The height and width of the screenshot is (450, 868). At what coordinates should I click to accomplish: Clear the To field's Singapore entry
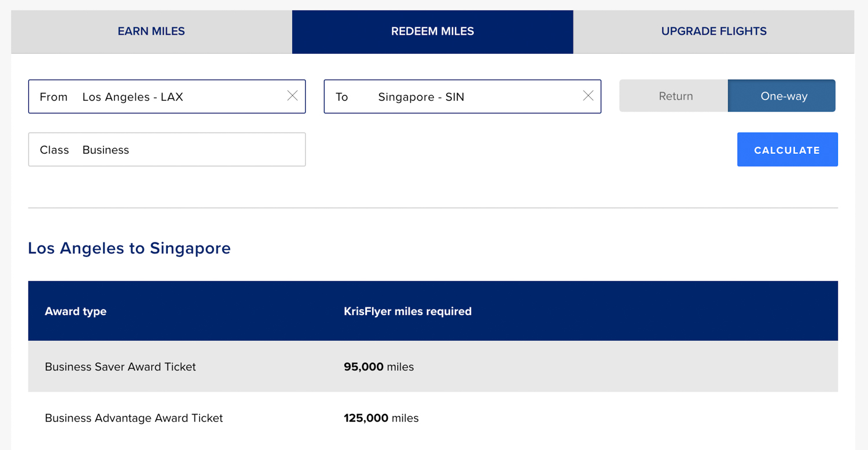588,96
